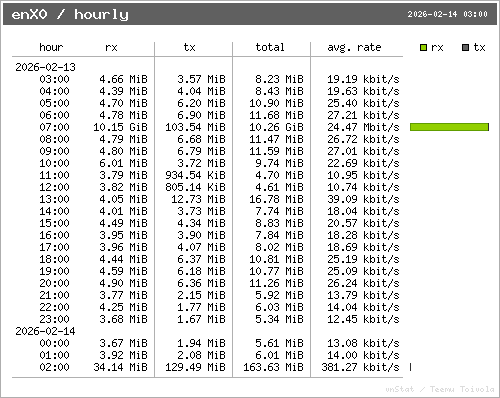Click the green rx bar for 07:00
This screenshot has height=398, width=500.
(449, 127)
